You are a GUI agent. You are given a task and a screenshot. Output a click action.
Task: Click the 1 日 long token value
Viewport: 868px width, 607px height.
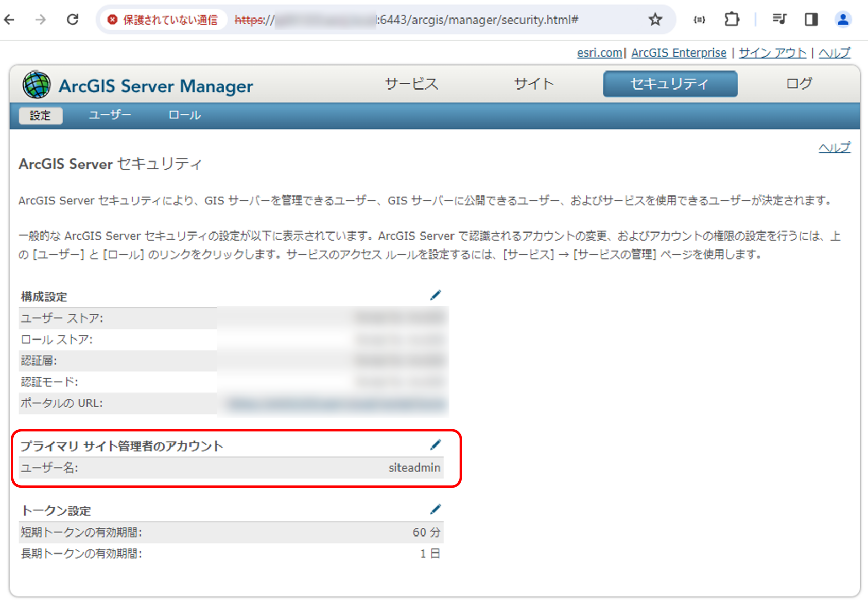coord(430,554)
